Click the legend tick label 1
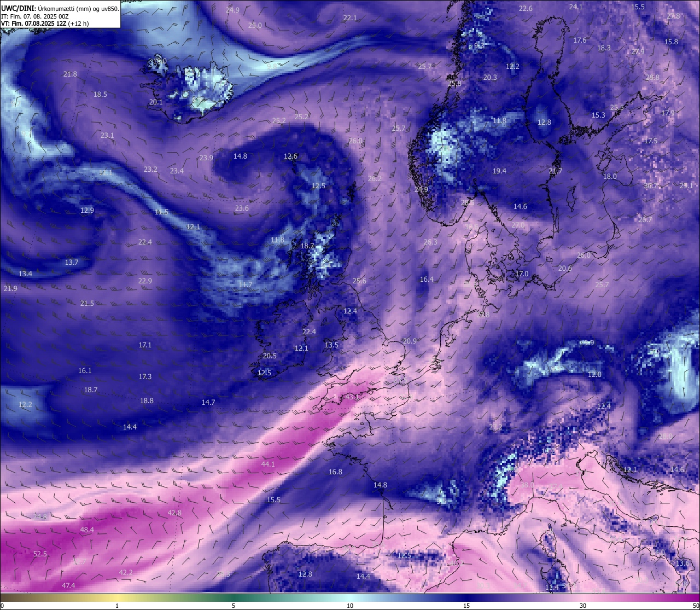 (117, 606)
